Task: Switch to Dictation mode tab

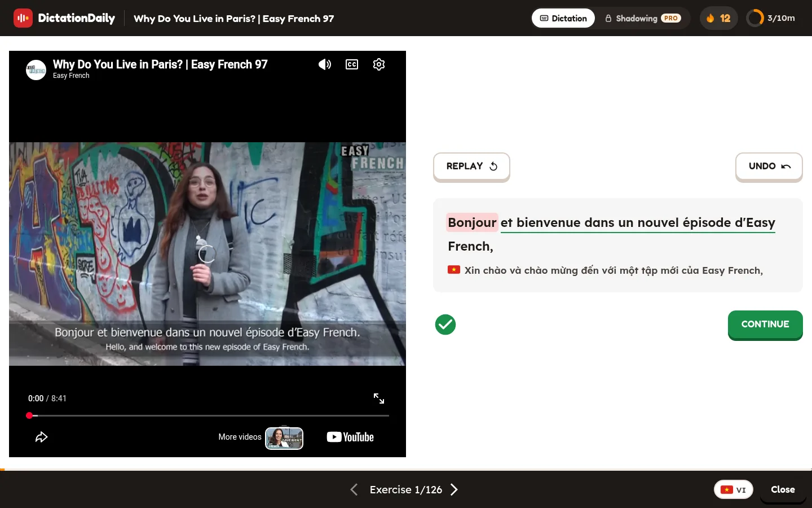Action: click(563, 18)
